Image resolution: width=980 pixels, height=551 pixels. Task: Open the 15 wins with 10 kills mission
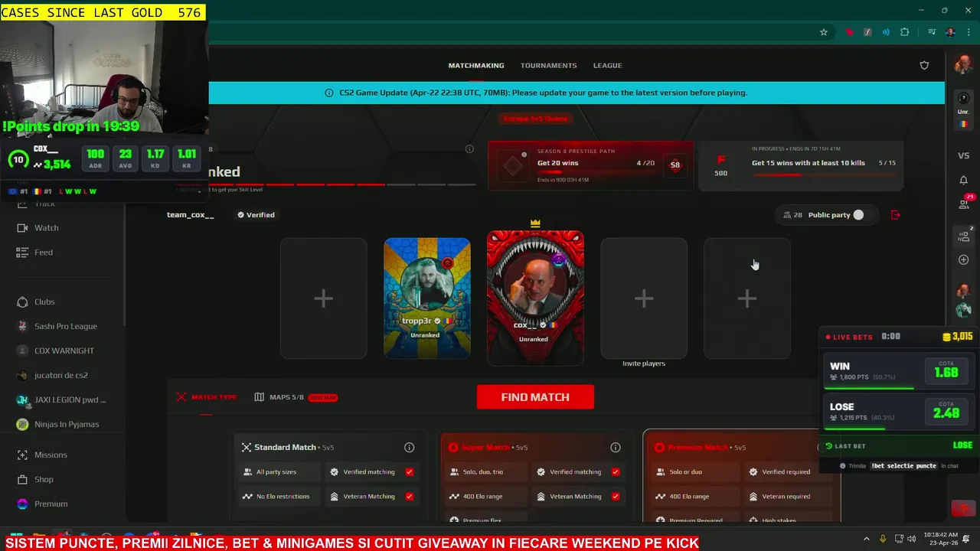[801, 165]
